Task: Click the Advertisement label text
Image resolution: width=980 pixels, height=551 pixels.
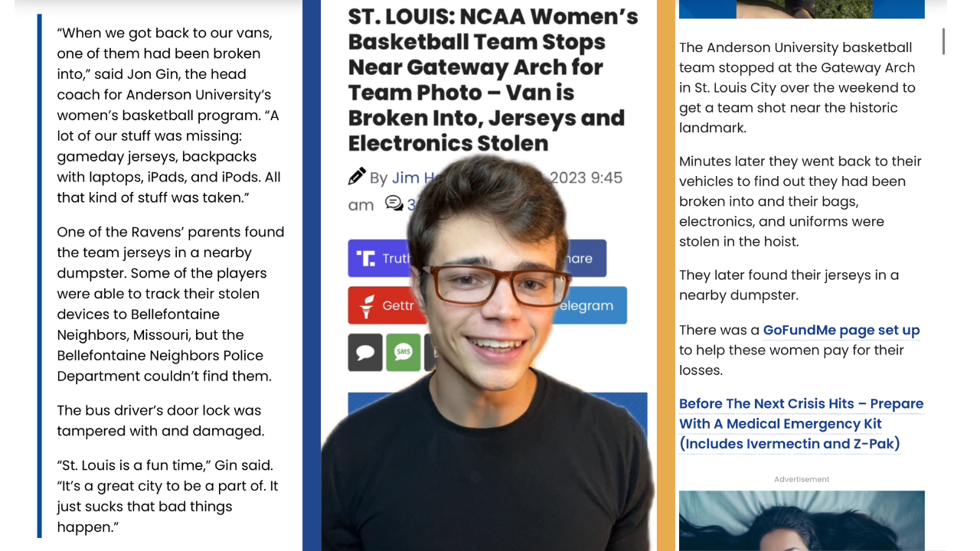Action: coord(802,479)
